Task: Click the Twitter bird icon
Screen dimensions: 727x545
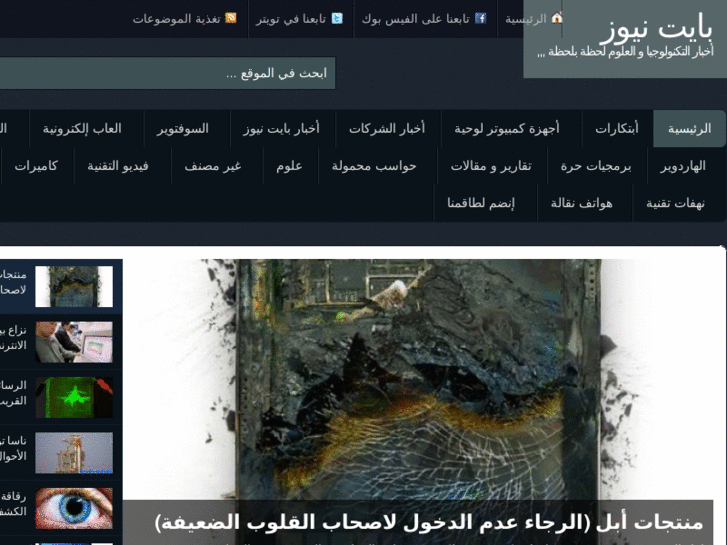Action: coord(337,18)
